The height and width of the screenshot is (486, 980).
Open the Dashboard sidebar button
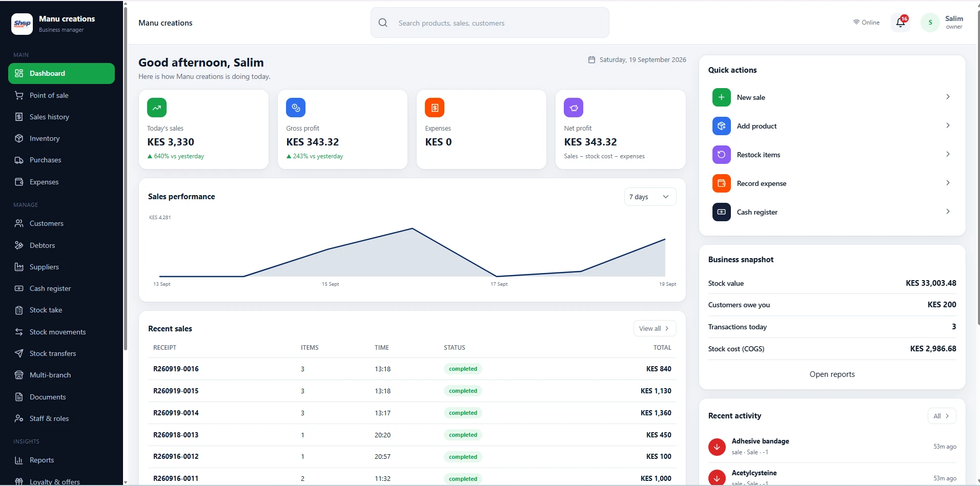62,73
